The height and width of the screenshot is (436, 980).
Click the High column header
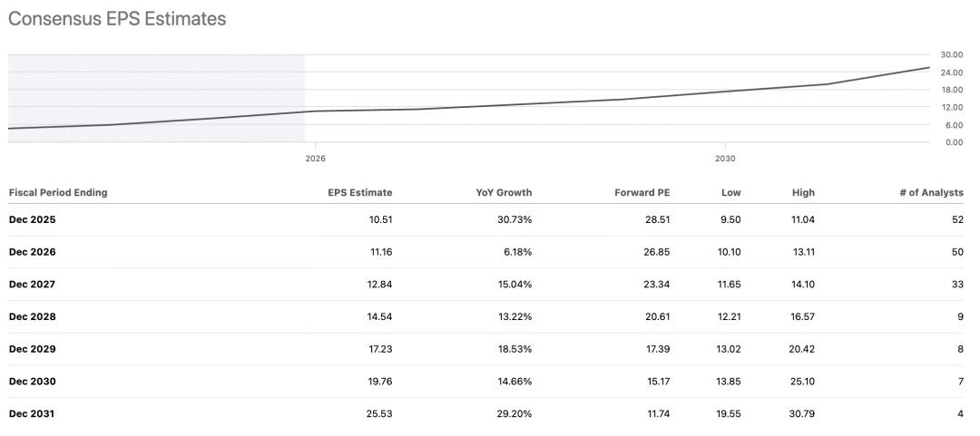click(803, 192)
